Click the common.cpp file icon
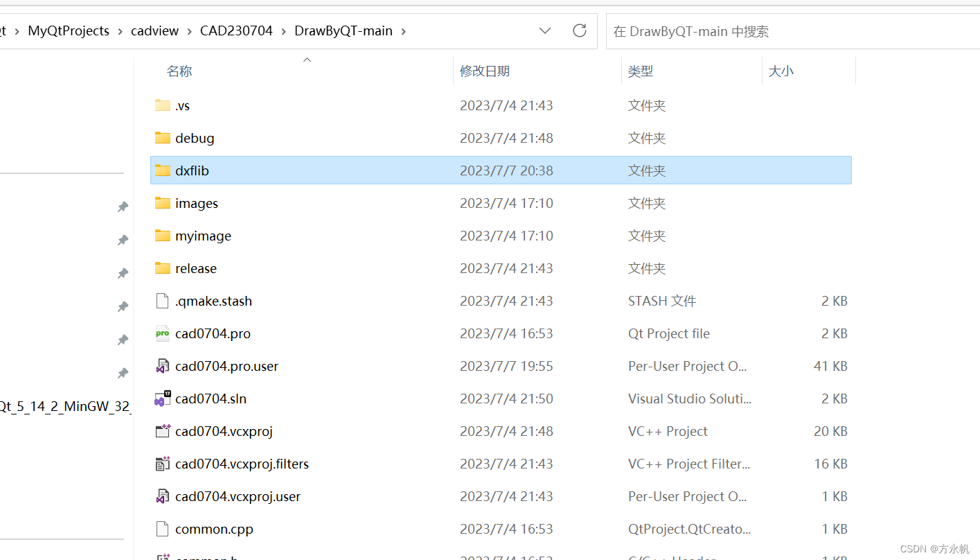980x560 pixels. [163, 529]
